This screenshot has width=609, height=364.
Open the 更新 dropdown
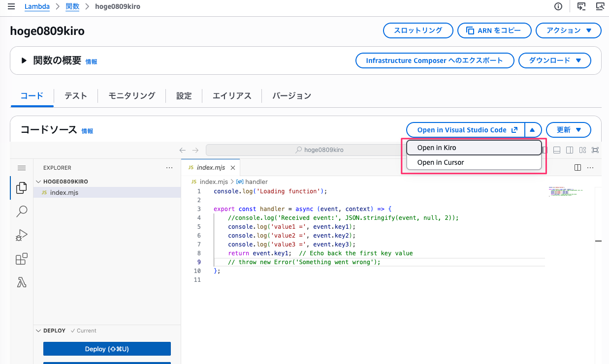[x=569, y=130]
